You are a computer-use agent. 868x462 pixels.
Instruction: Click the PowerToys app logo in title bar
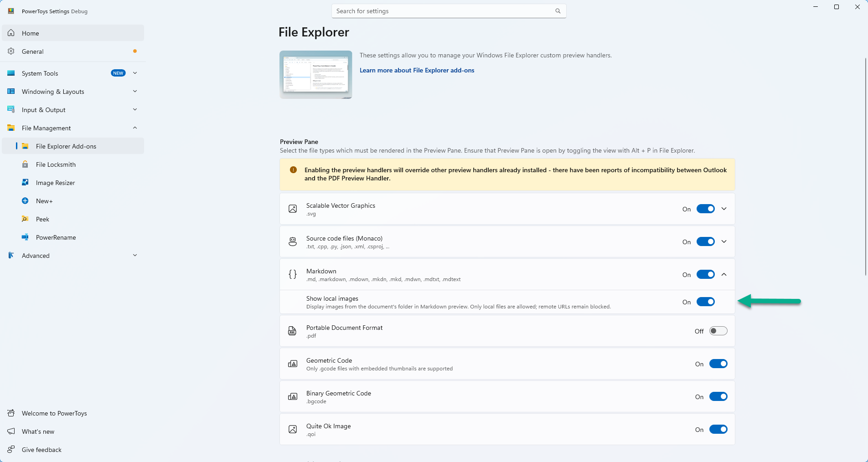pos(11,11)
